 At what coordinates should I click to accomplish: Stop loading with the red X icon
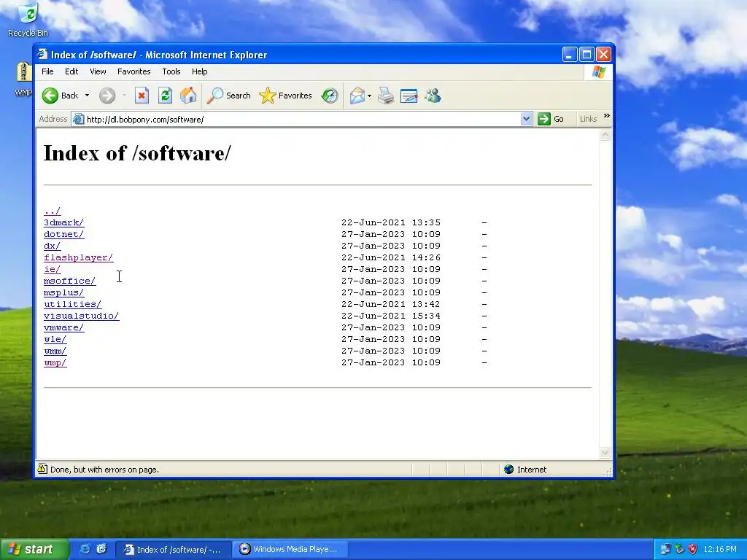pos(142,96)
